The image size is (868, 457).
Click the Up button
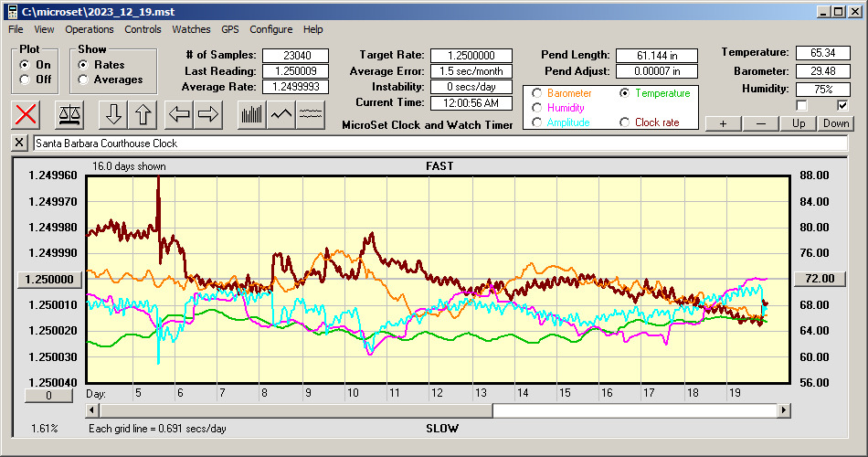(799, 123)
